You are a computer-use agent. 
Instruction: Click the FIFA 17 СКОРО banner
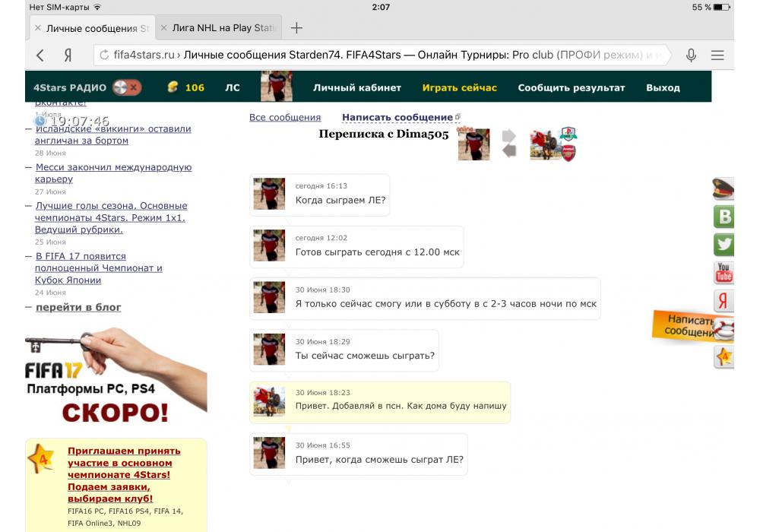114,380
